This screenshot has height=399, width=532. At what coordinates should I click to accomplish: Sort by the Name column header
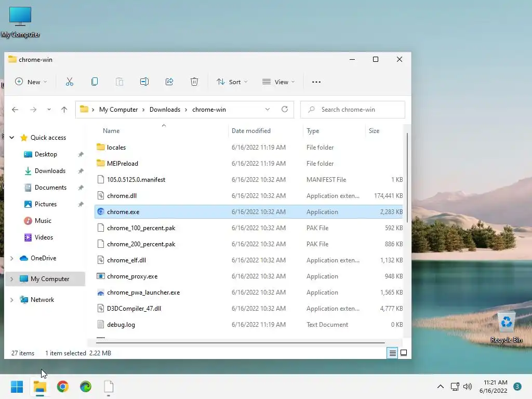[x=111, y=130]
